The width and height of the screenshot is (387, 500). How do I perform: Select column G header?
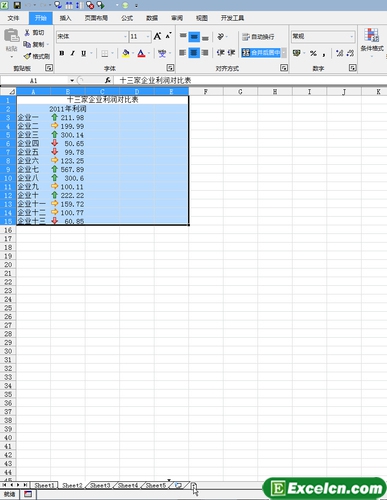(x=240, y=92)
